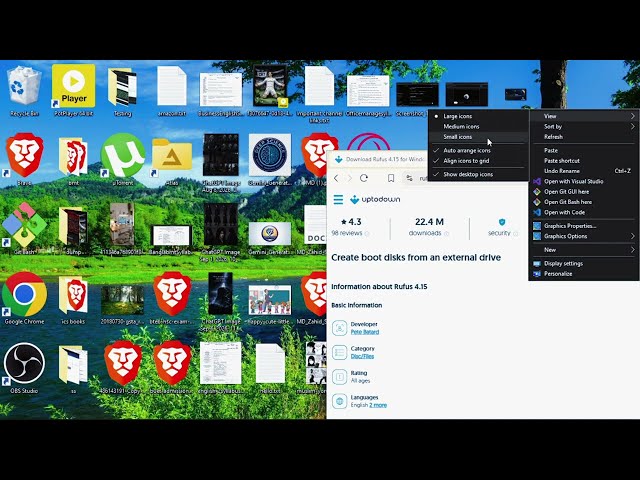Click the browser forward arrow
The image size is (640, 480).
point(349,178)
